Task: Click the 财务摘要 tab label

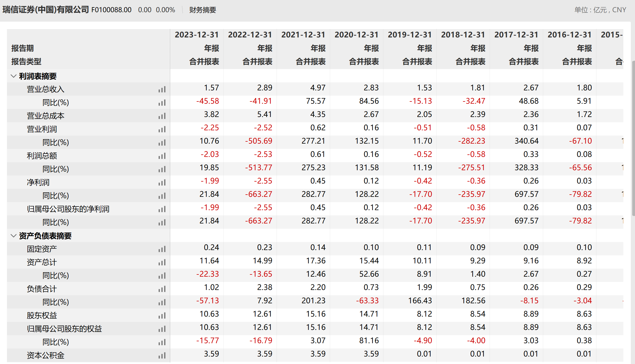Action: coord(203,10)
